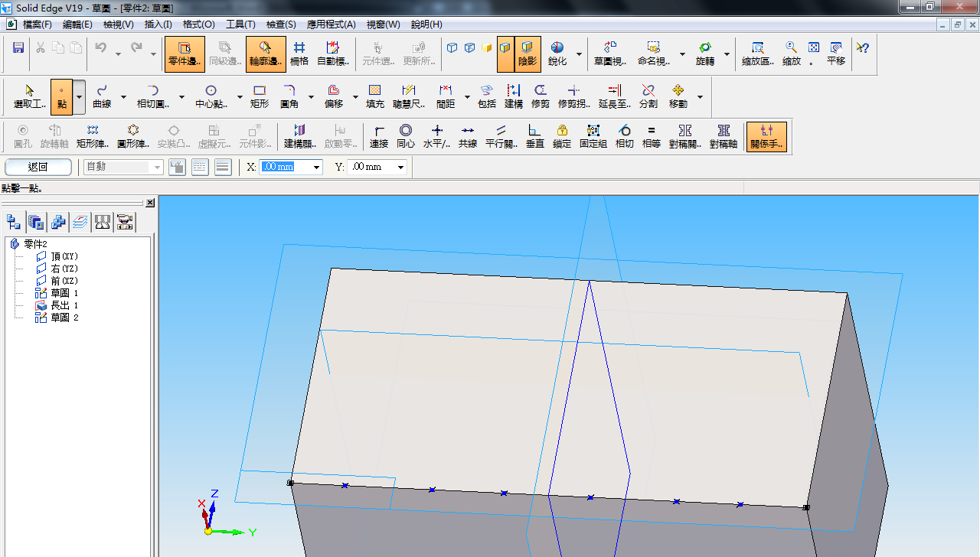980x557 pixels.
Task: Apply the 垂直 perpendicular relationship
Action: [535, 137]
